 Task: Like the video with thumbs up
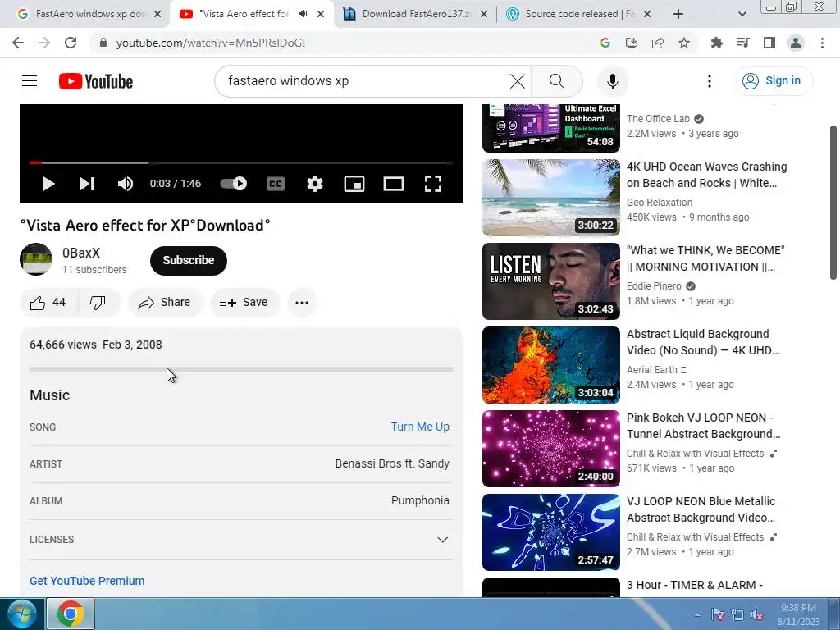48,302
